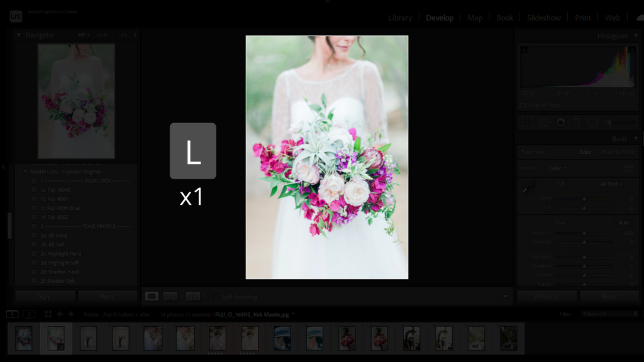Go forward using the right arrow

point(71,314)
